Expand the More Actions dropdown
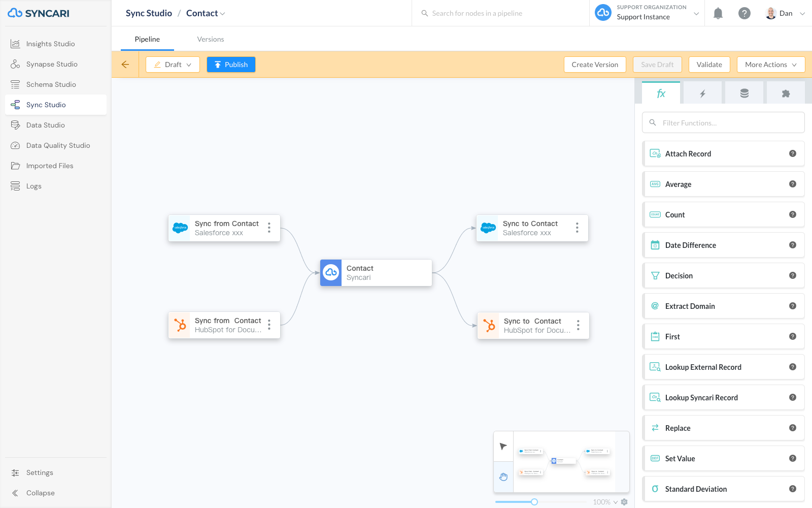 (x=770, y=65)
